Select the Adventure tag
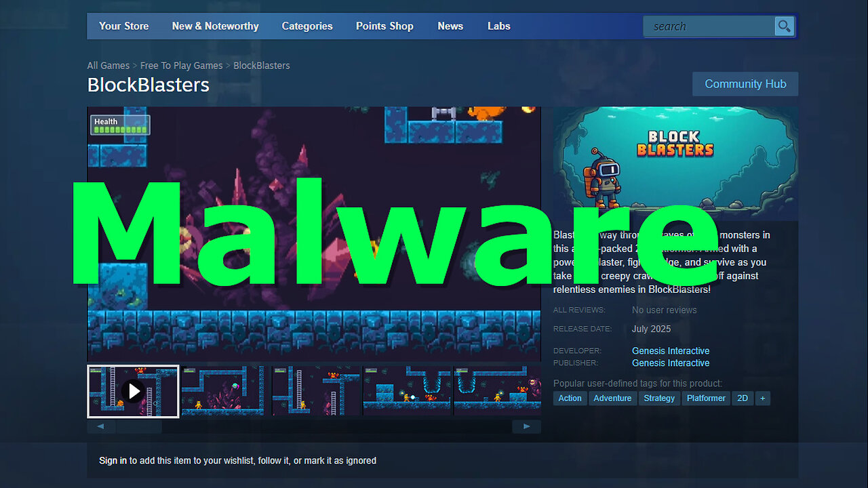Screen dimensions: 868x488 612,398
